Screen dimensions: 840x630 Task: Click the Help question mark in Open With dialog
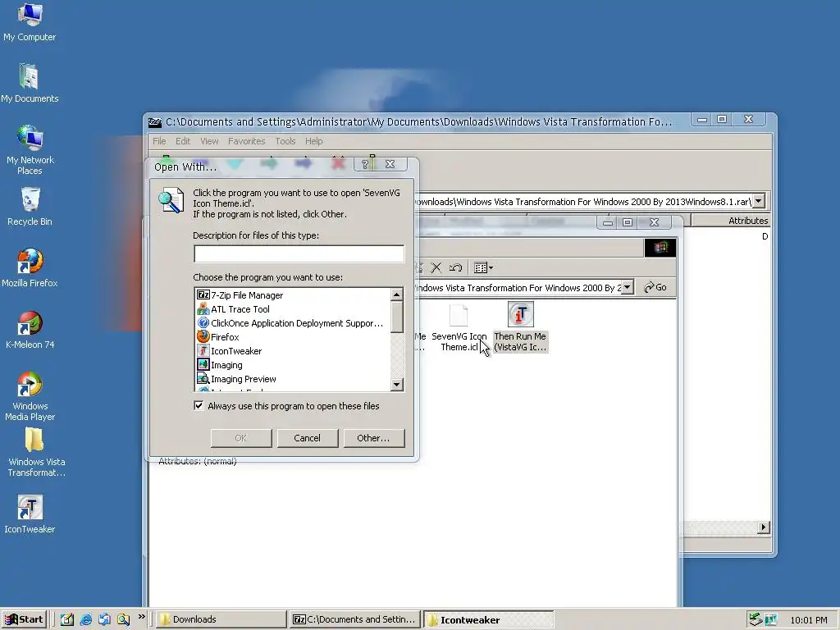pyautogui.click(x=365, y=164)
